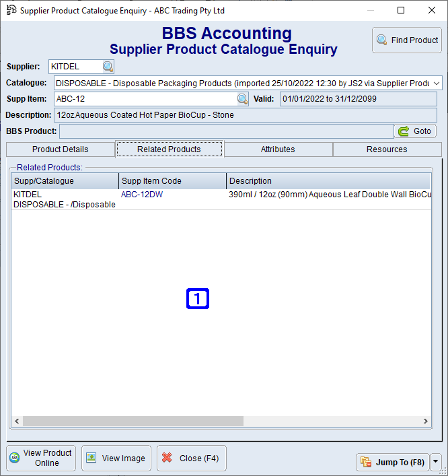Click the Supp Item search magnifier icon
The width and height of the screenshot is (448, 476).
[242, 99]
